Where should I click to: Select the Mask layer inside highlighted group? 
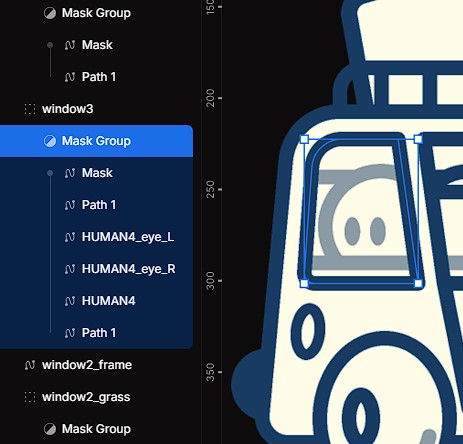click(97, 173)
